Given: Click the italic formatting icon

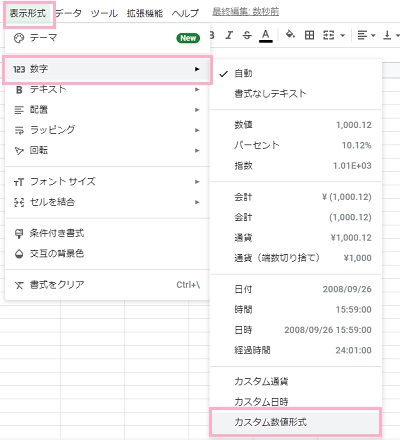Looking at the screenshot, I should point(229,35).
